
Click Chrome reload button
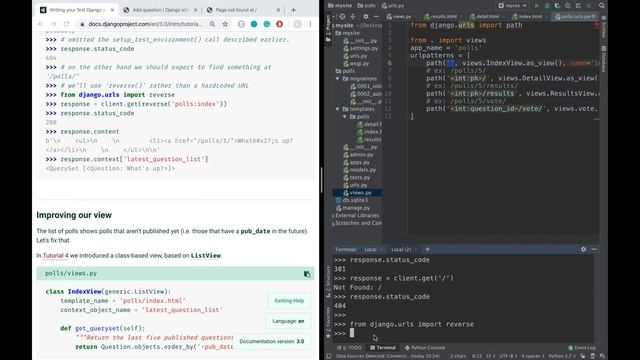[x=67, y=24]
